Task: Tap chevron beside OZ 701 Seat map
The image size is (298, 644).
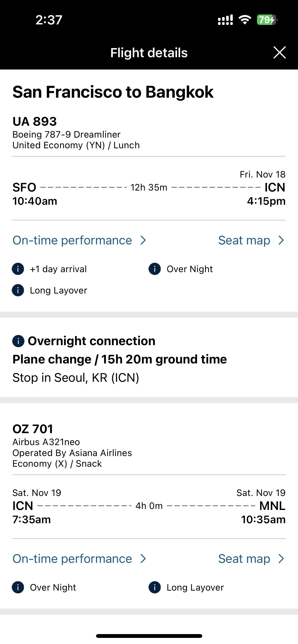Action: point(281,559)
